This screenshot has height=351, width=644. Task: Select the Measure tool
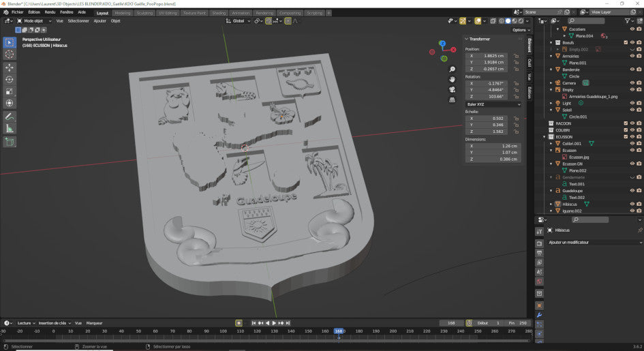click(10, 129)
